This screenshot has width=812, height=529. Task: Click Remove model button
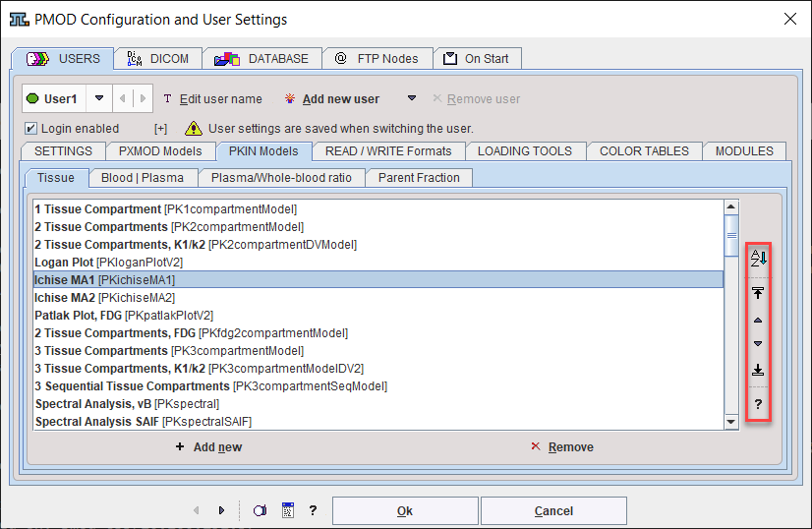(562, 446)
